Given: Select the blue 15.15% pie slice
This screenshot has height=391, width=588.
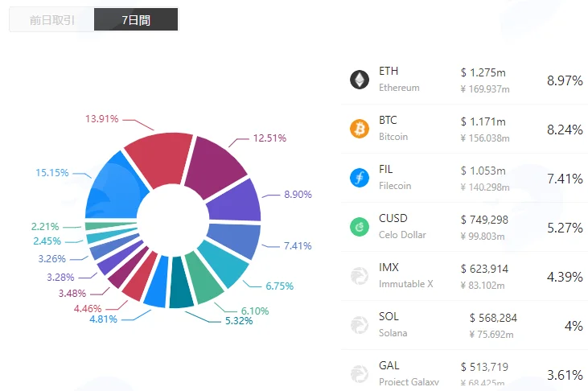Looking at the screenshot, I should tap(114, 187).
